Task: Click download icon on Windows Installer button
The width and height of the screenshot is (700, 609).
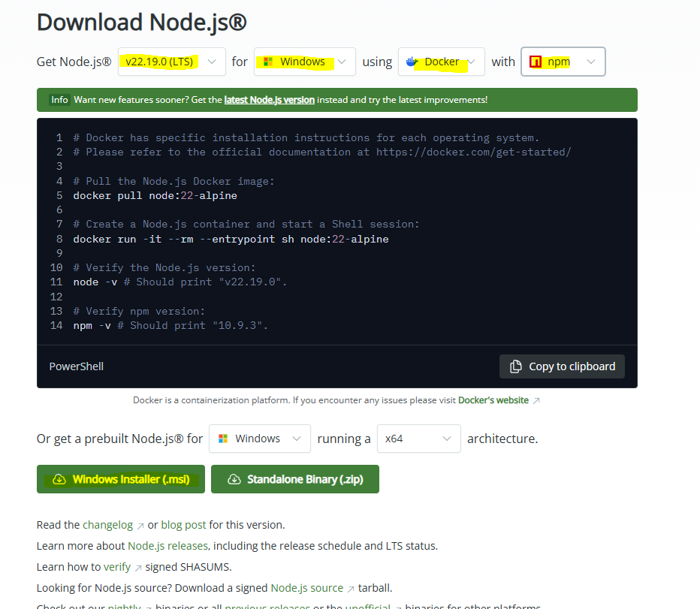Action: click(x=59, y=479)
